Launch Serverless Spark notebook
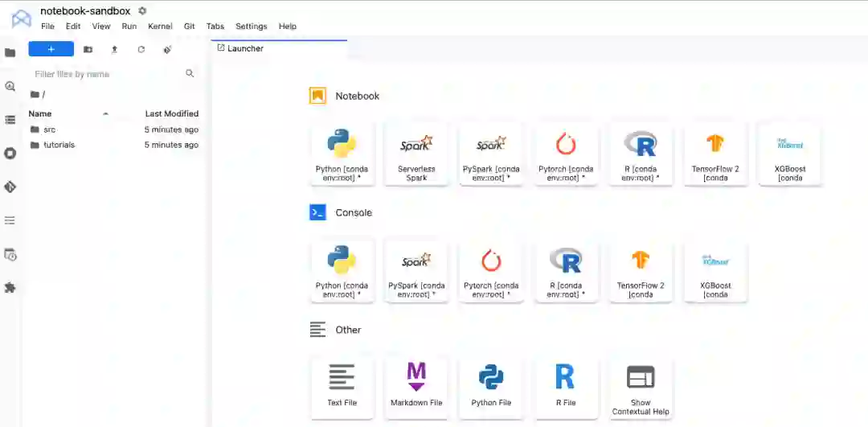The height and width of the screenshot is (427, 868). [x=416, y=154]
